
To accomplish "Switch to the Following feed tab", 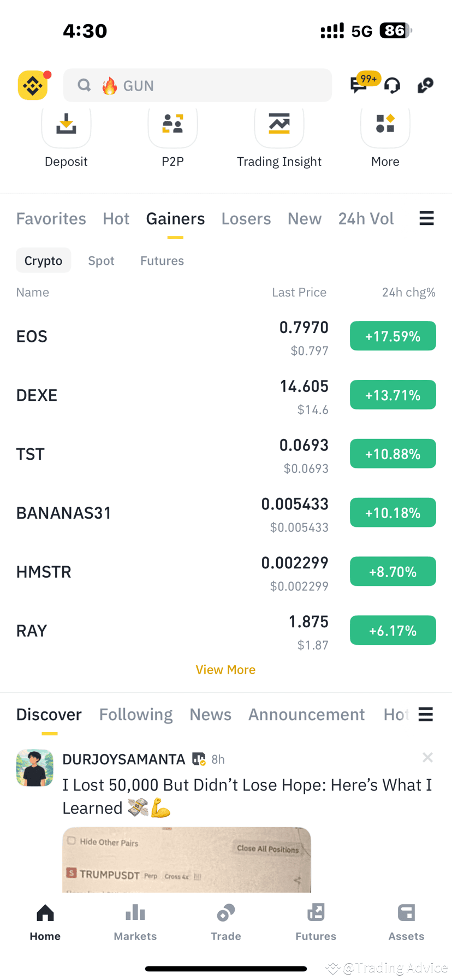I will [135, 714].
